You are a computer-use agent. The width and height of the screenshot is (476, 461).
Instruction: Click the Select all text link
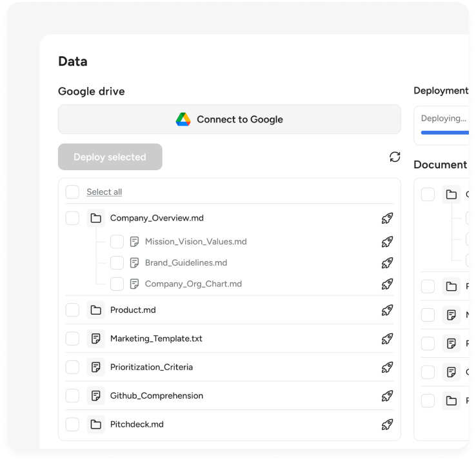coord(104,192)
